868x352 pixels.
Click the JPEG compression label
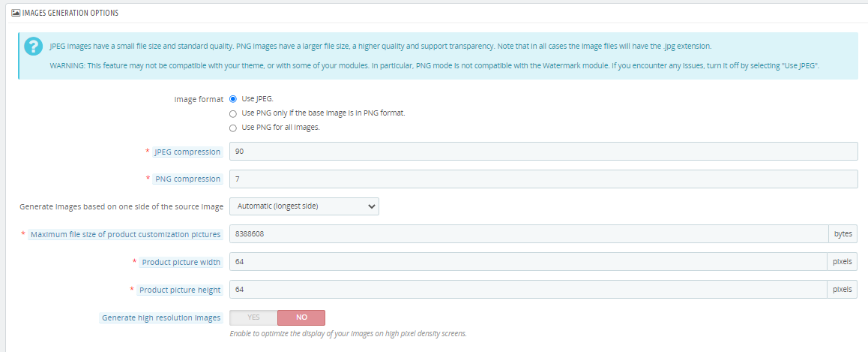[187, 152]
